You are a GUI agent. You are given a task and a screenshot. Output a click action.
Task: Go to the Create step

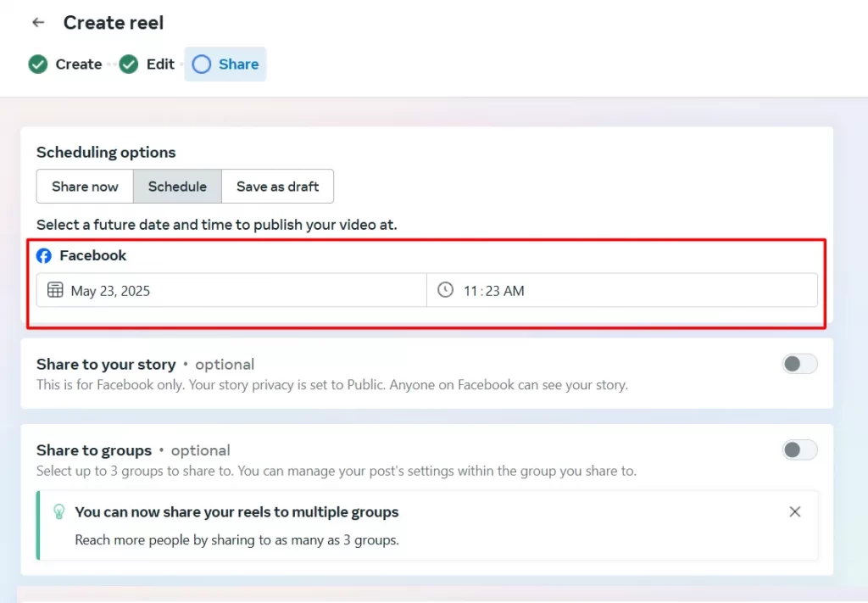click(65, 64)
